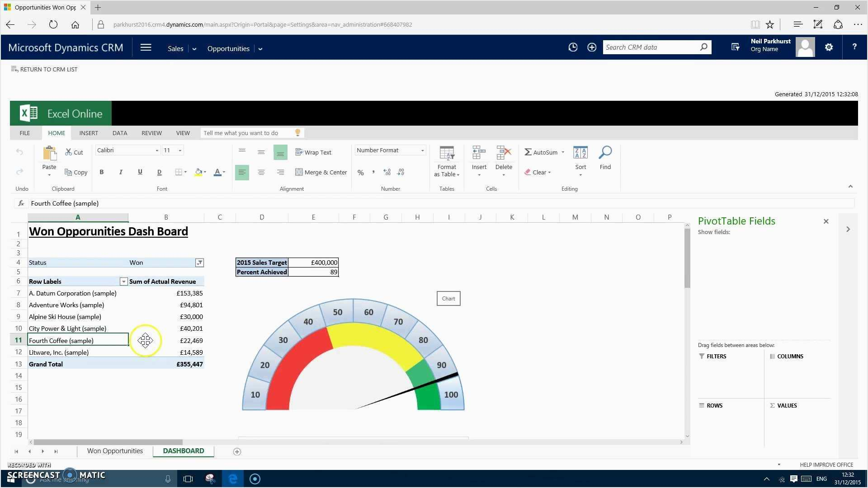Click the Delete cells icon
This screenshot has height=488, width=868.
(x=504, y=153)
